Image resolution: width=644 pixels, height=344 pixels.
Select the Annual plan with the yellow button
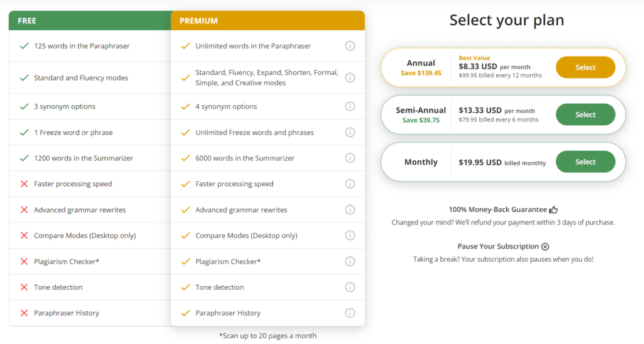(x=586, y=67)
